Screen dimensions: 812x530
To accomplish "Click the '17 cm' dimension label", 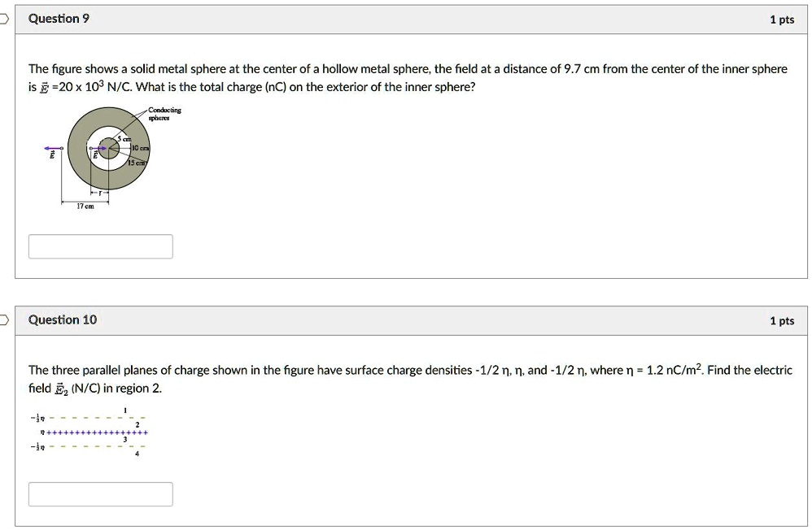I will point(85,205).
